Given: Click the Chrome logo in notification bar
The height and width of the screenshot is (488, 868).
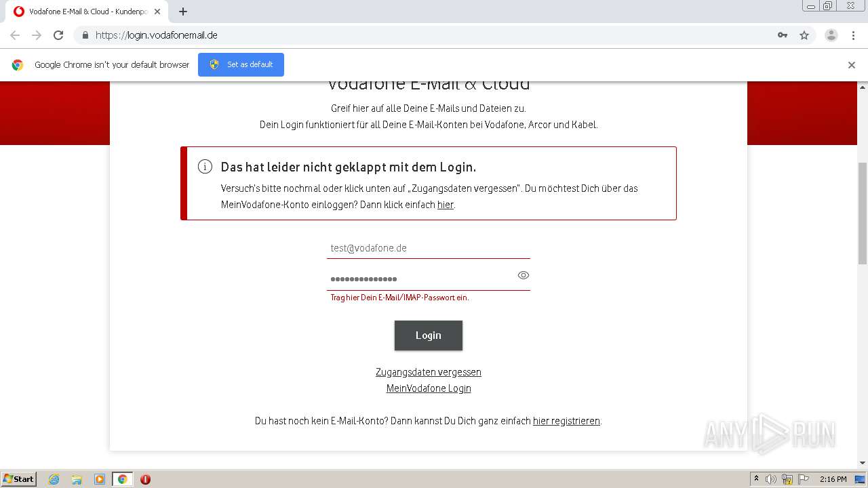Looking at the screenshot, I should tap(18, 65).
